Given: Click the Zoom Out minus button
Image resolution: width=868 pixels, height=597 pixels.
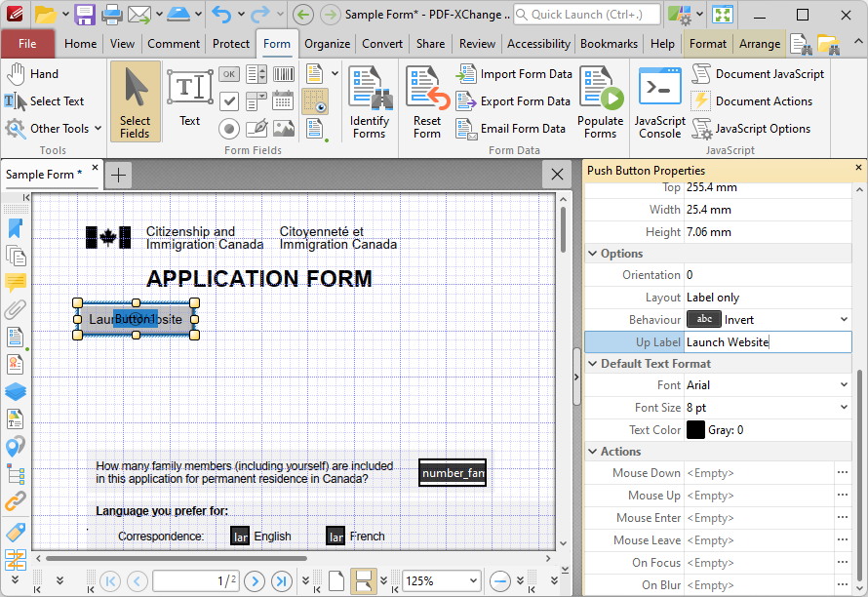Looking at the screenshot, I should pyautogui.click(x=500, y=581).
